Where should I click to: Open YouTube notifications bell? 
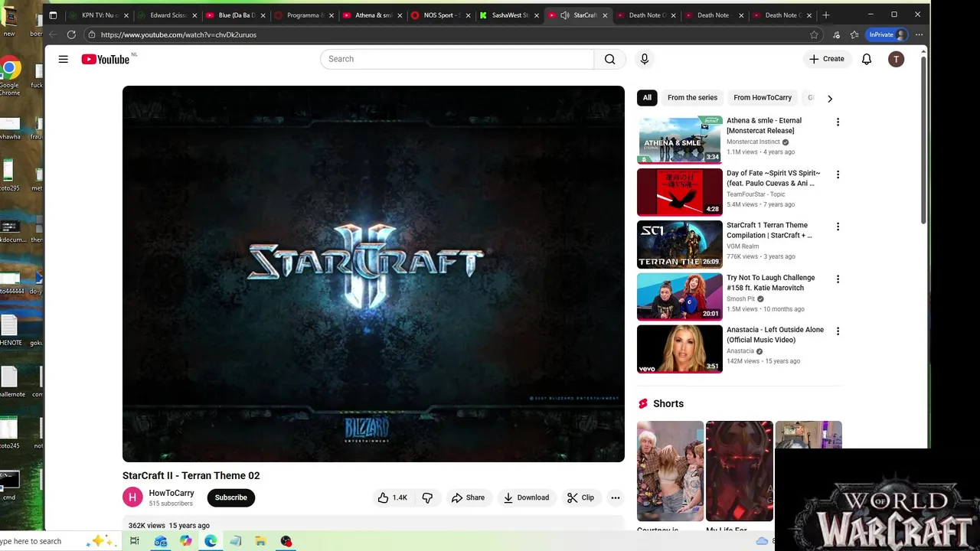tap(867, 59)
